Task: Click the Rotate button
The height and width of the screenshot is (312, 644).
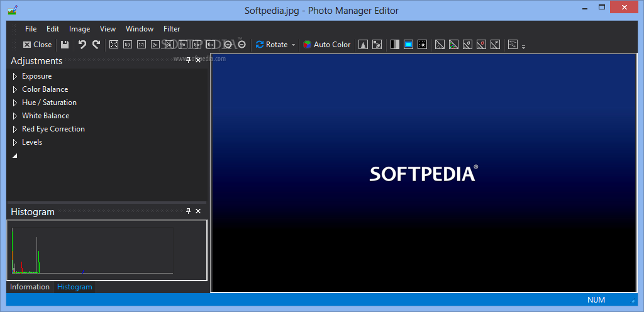Action: pos(272,44)
